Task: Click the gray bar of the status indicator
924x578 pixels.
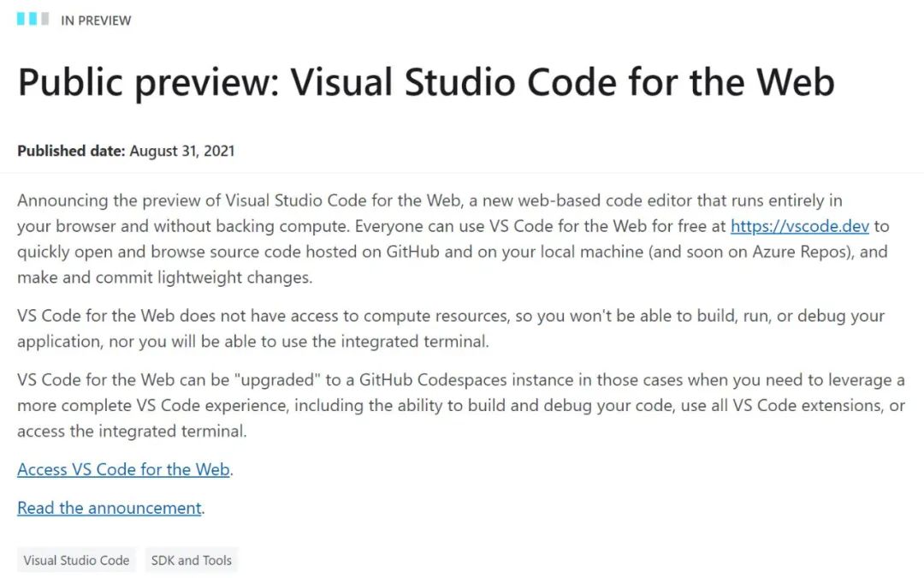Action: (44, 19)
